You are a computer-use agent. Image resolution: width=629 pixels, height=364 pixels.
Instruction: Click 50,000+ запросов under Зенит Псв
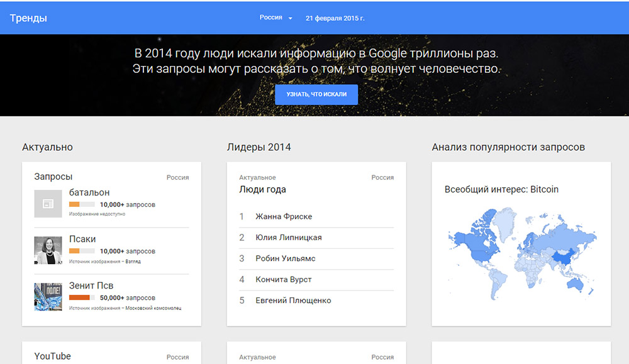tap(128, 298)
